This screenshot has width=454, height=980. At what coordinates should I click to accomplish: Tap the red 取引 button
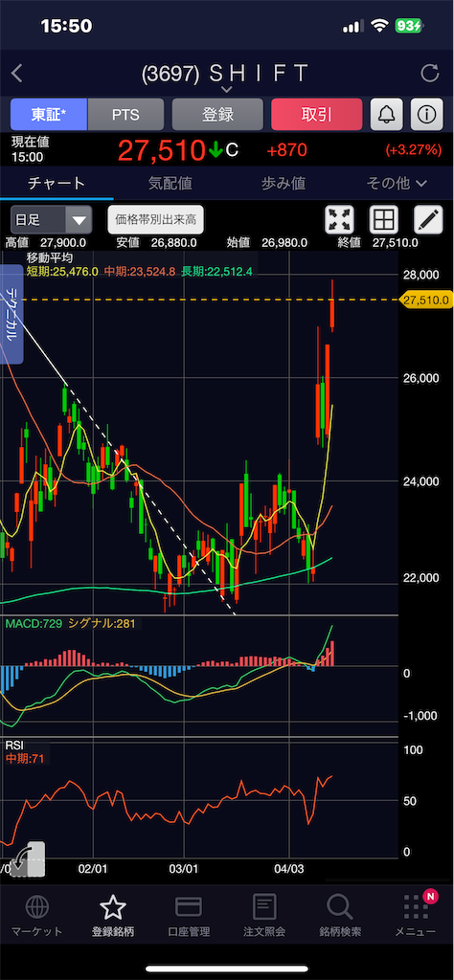(x=316, y=115)
